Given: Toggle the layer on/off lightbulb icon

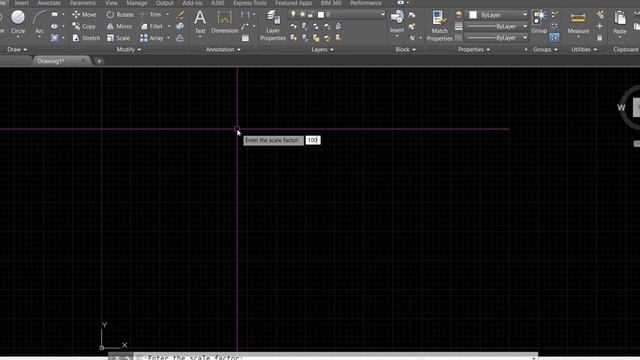Looking at the screenshot, I should tap(293, 15).
